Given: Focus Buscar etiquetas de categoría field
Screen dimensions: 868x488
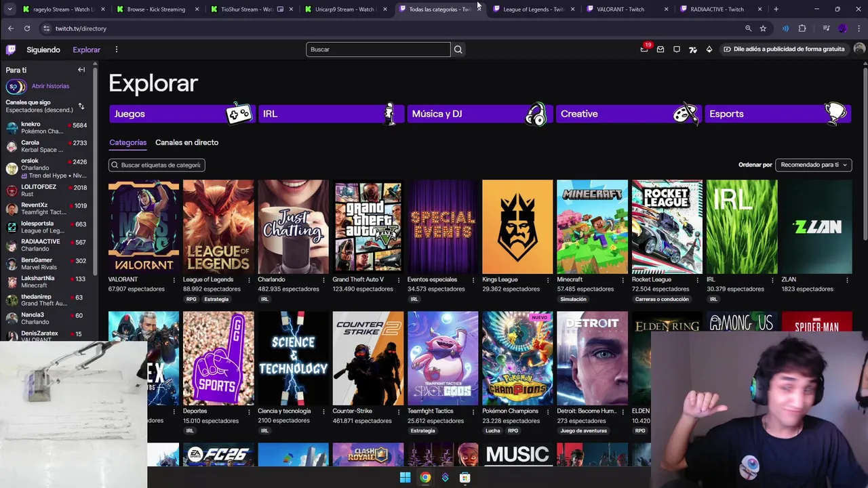Looking at the screenshot, I should (x=157, y=165).
